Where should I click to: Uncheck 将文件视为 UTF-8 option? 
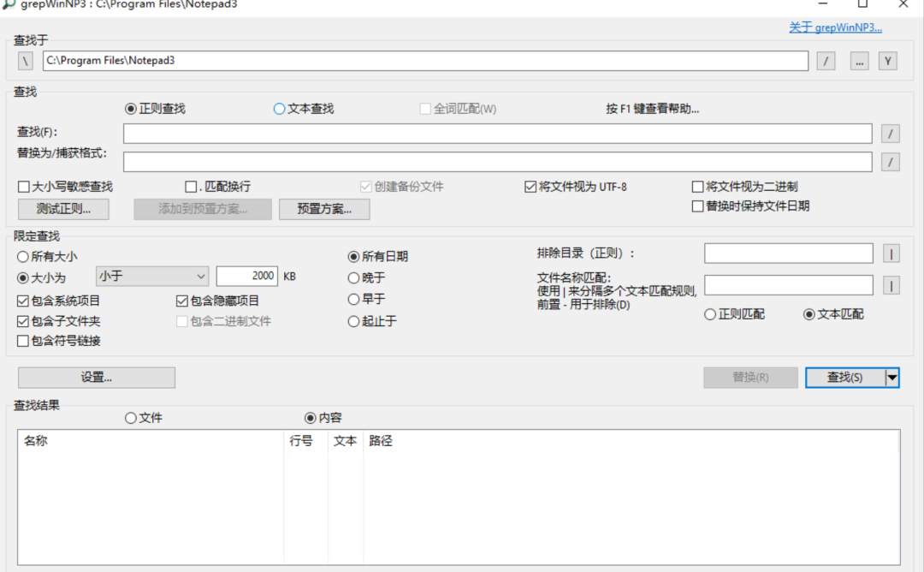[x=530, y=187]
